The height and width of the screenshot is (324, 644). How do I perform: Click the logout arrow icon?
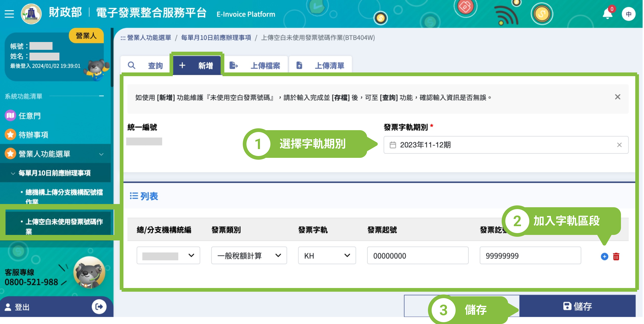point(99,307)
